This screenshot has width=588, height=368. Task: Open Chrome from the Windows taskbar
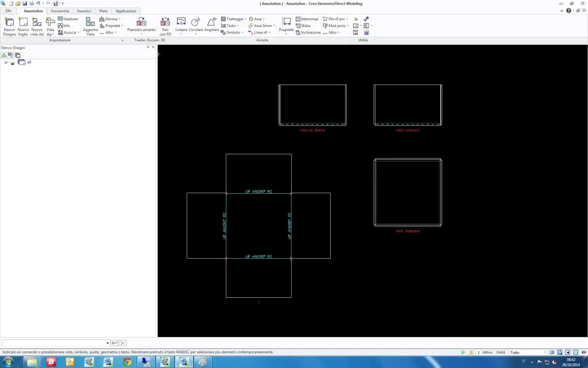pyautogui.click(x=127, y=362)
